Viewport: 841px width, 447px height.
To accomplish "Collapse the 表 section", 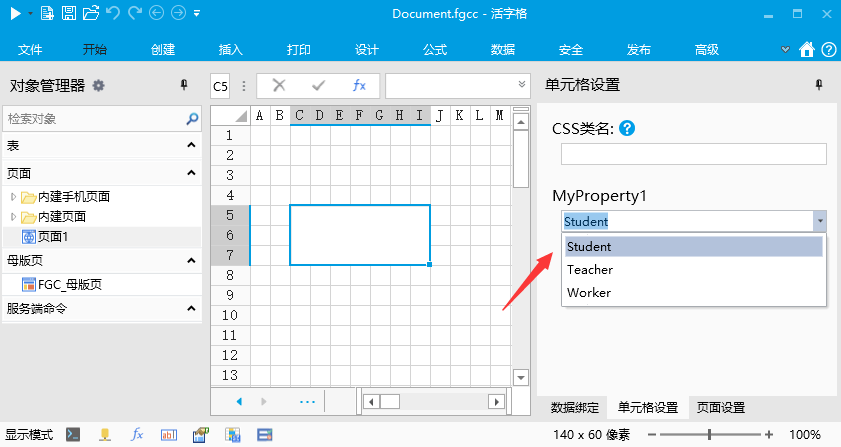I will click(191, 145).
